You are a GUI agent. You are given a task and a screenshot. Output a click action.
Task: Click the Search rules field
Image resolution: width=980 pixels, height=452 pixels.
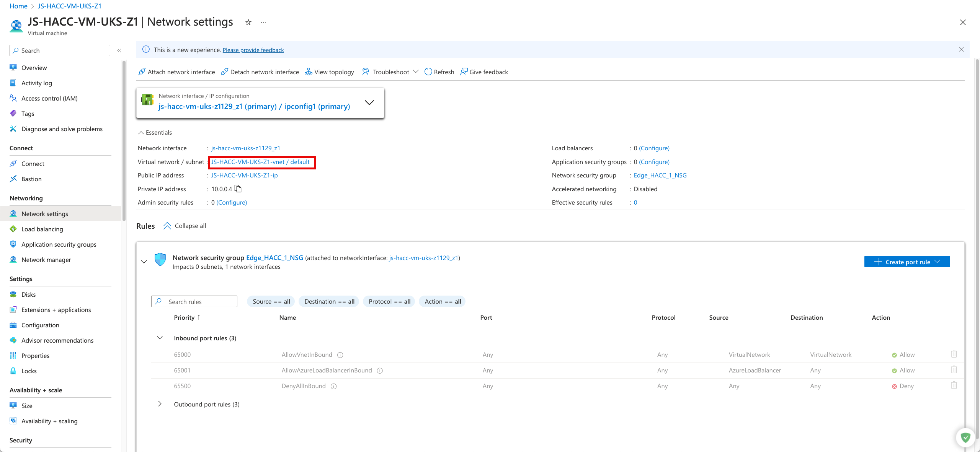194,301
